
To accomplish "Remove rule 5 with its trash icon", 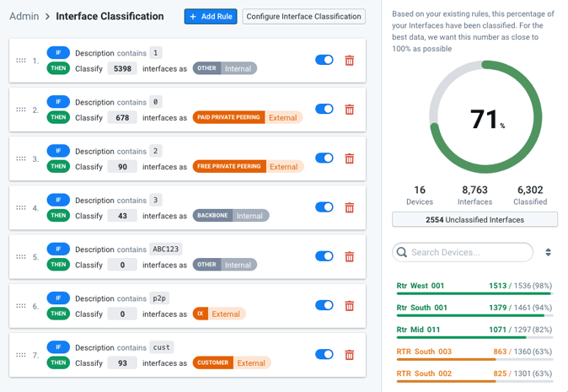I will click(350, 257).
